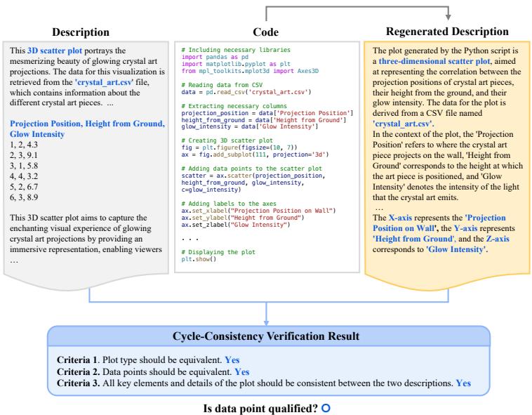Screen dimensions: 532x415
Task: Click the blue circle after 'Is data point qualified?'
Action: coord(325,407)
